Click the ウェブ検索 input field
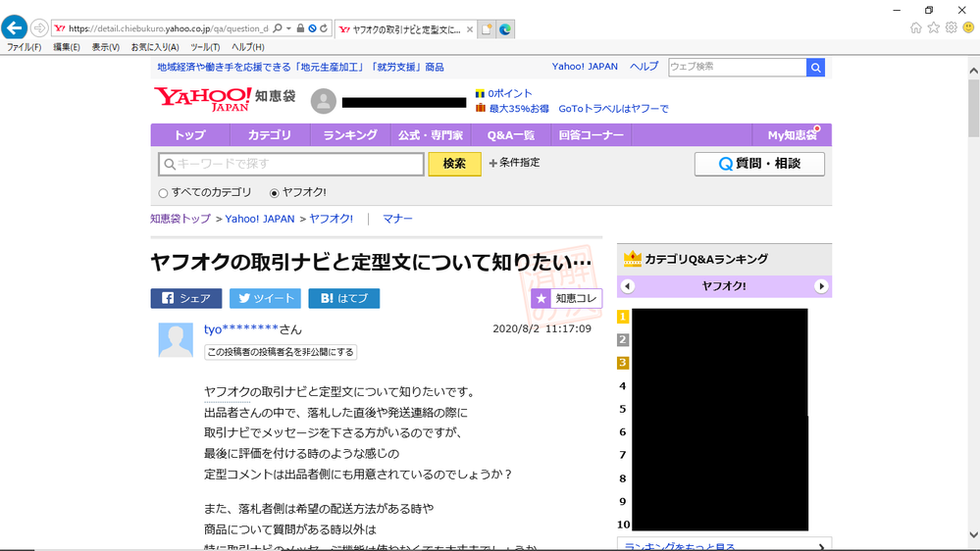Screen dimensions: 980x551 [x=738, y=68]
